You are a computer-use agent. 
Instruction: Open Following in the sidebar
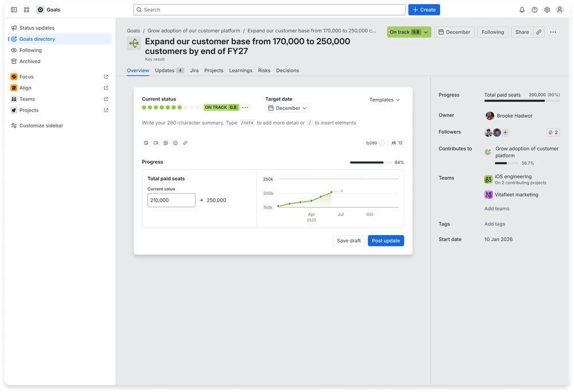(x=60, y=50)
